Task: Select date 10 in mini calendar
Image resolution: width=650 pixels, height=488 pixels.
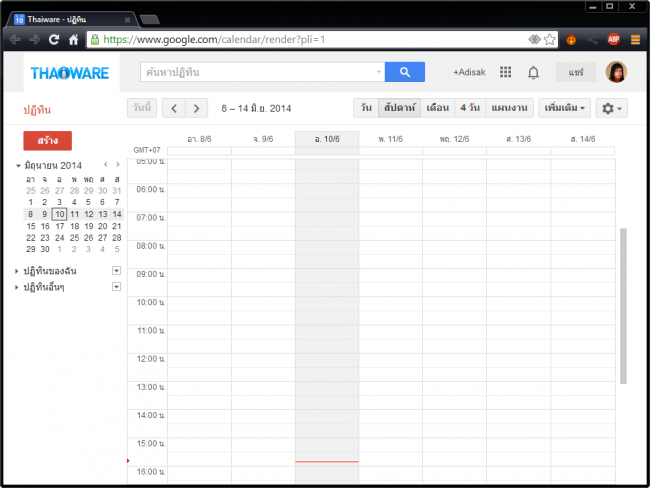Action: pos(60,214)
